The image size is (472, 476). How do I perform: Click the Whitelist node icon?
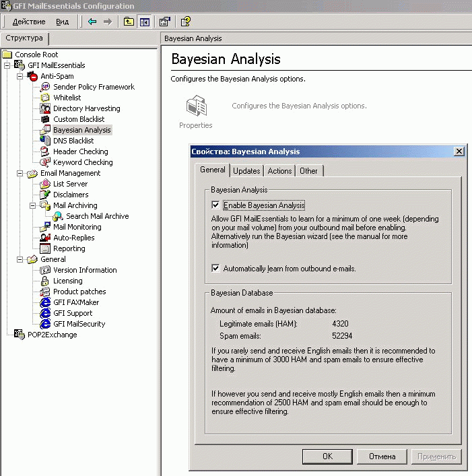(45, 98)
